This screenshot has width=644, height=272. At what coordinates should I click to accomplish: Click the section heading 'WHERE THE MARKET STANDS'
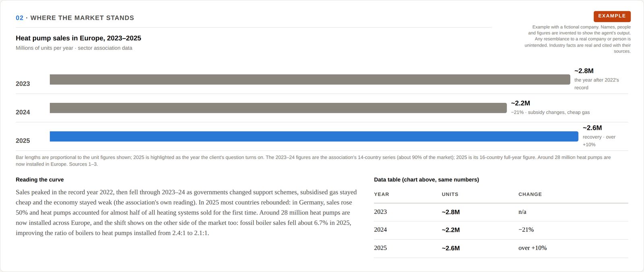coord(82,18)
